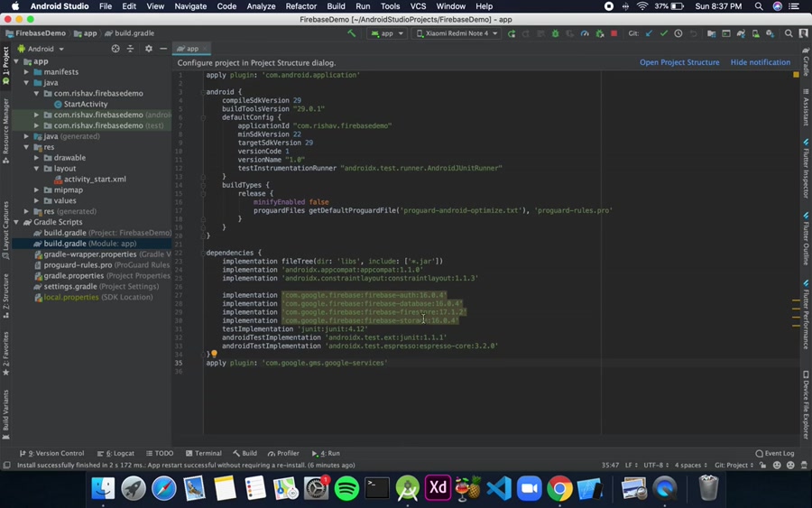Screen dimensions: 812x508
Task: Expand the drawable folder
Action: click(x=37, y=158)
